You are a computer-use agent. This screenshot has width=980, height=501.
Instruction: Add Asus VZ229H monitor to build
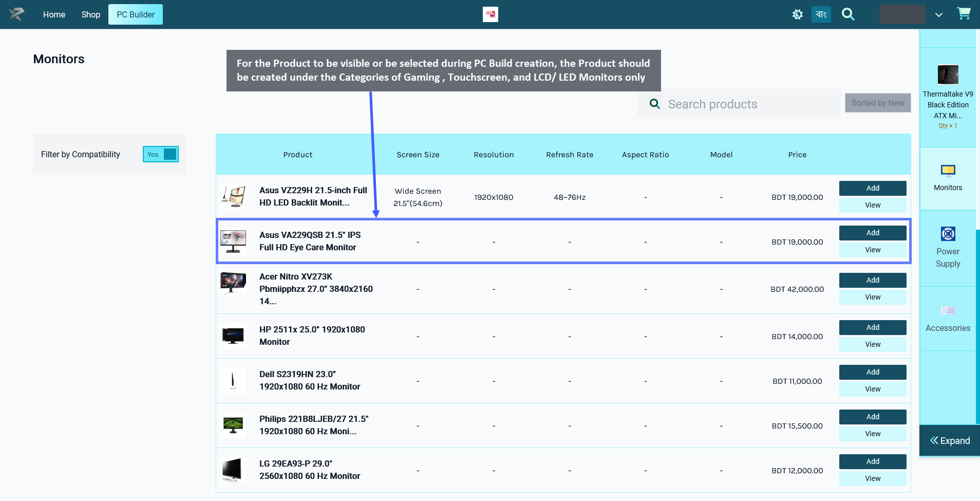click(x=873, y=188)
